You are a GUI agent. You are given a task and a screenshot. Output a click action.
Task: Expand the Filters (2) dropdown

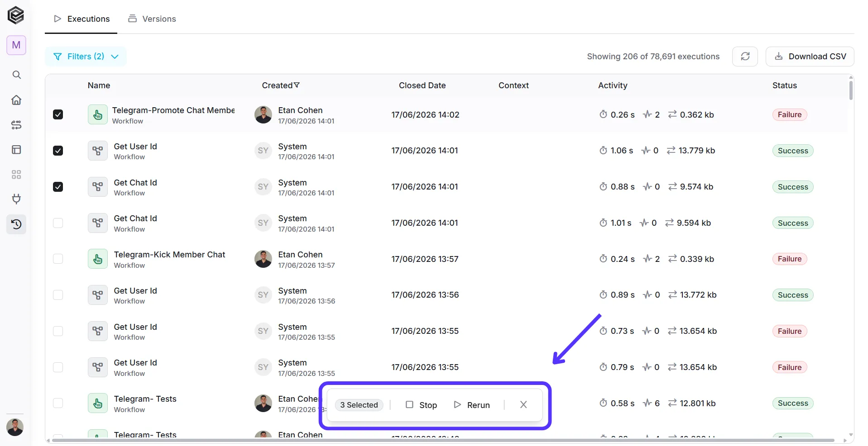pyautogui.click(x=86, y=57)
